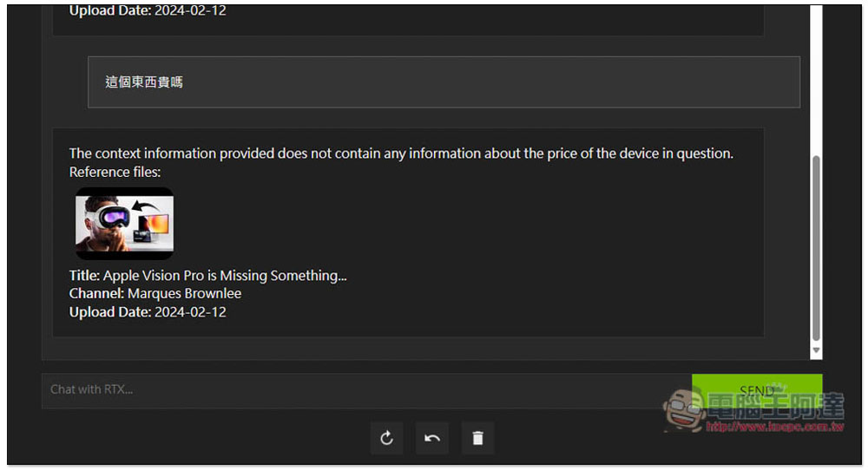Click the scrollbar track above the thumb
The height and width of the screenshot is (470, 868).
(815, 80)
